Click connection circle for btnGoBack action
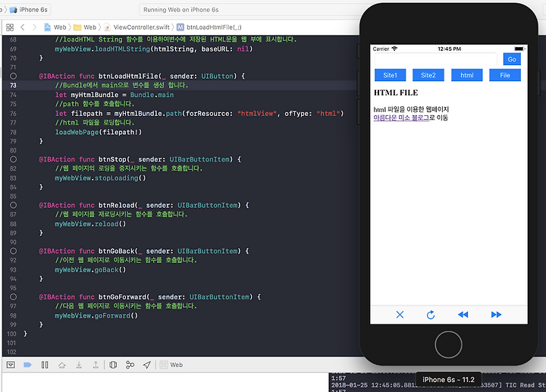Viewport: 546px width, 392px height. pos(13,251)
